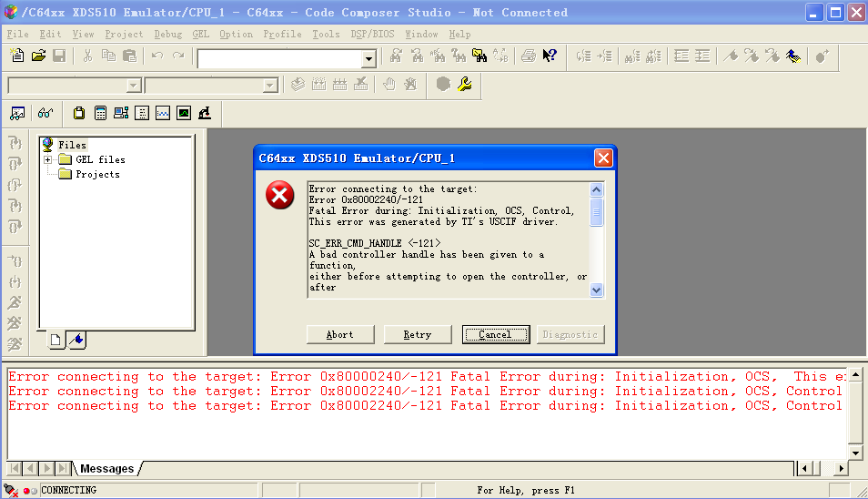
Task: Click the File View page tab icon
Action: [56, 340]
